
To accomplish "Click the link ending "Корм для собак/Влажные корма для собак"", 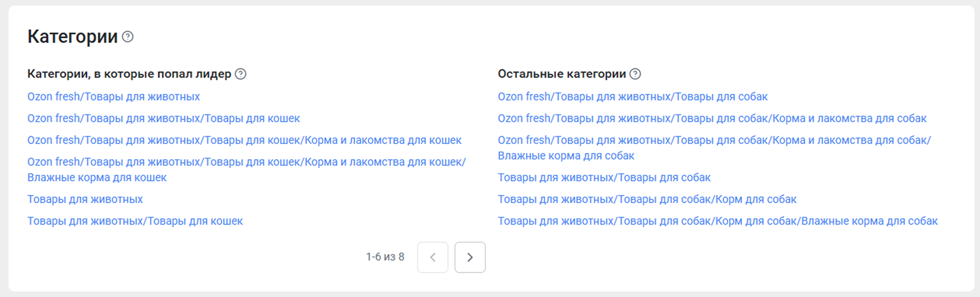I will coord(717,221).
